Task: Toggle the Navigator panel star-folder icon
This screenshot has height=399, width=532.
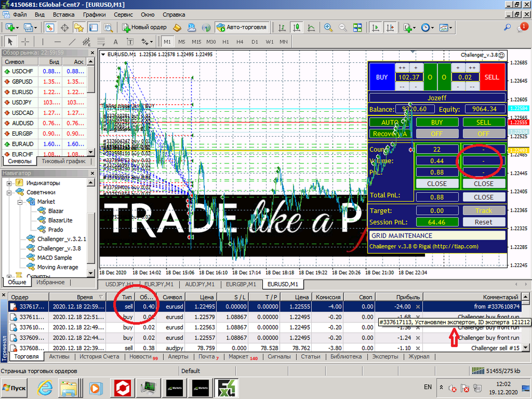Action: pyautogui.click(x=79, y=28)
